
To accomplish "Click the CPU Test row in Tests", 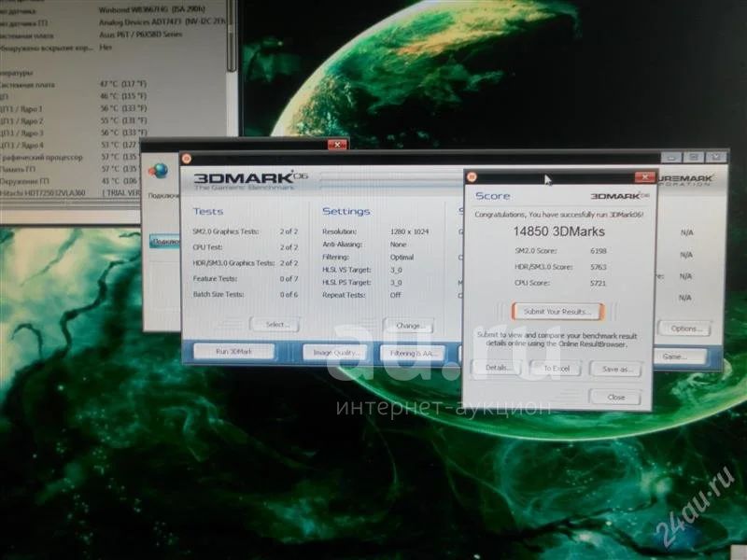I will 246,247.
